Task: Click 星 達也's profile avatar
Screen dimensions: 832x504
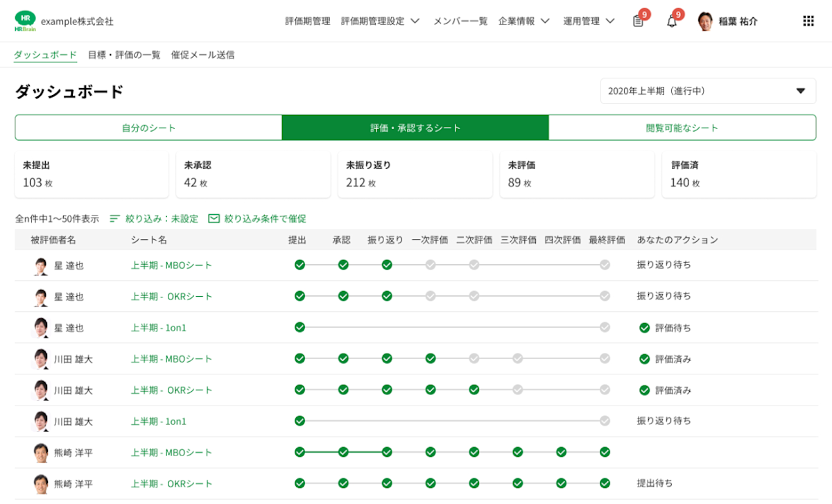Action: pos(41,265)
